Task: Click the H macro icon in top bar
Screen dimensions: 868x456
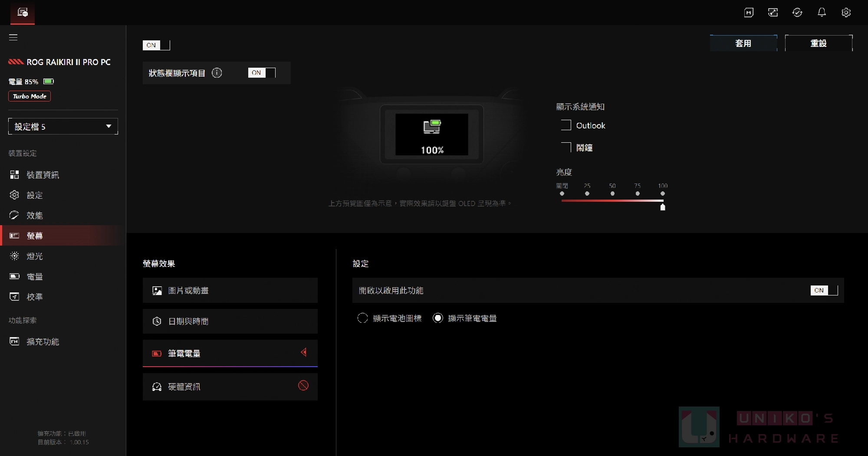Action: point(749,13)
